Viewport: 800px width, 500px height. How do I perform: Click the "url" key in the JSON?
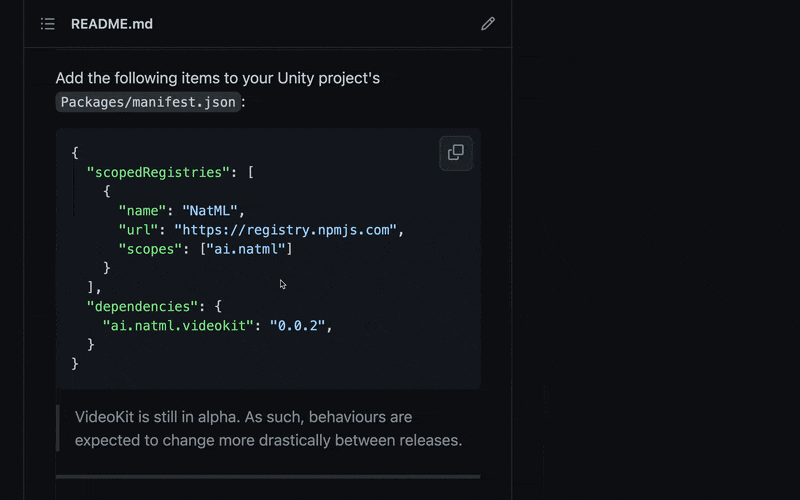pos(138,229)
